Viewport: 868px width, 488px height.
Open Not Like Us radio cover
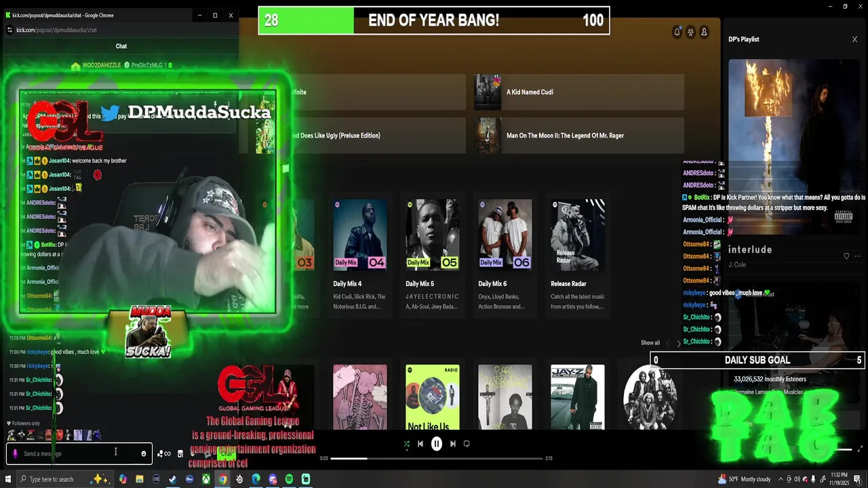click(x=432, y=397)
